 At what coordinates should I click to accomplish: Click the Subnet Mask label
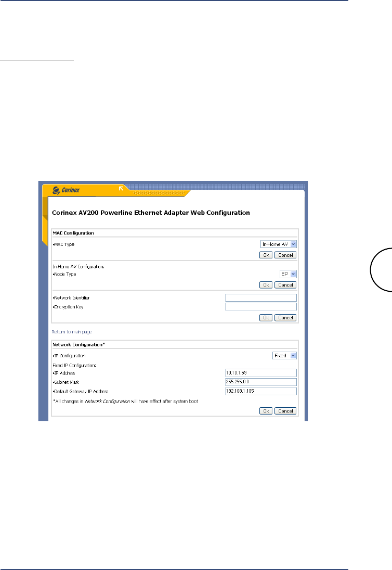click(66, 382)
